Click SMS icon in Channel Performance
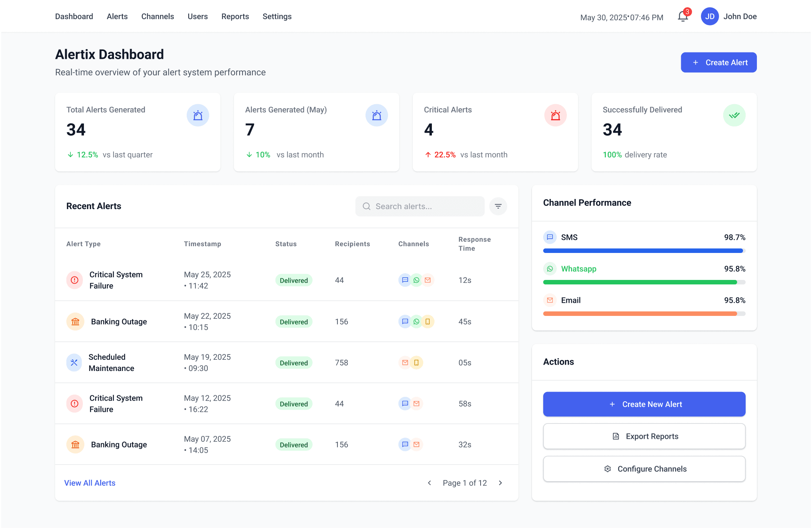This screenshot has width=812, height=528. [x=550, y=237]
